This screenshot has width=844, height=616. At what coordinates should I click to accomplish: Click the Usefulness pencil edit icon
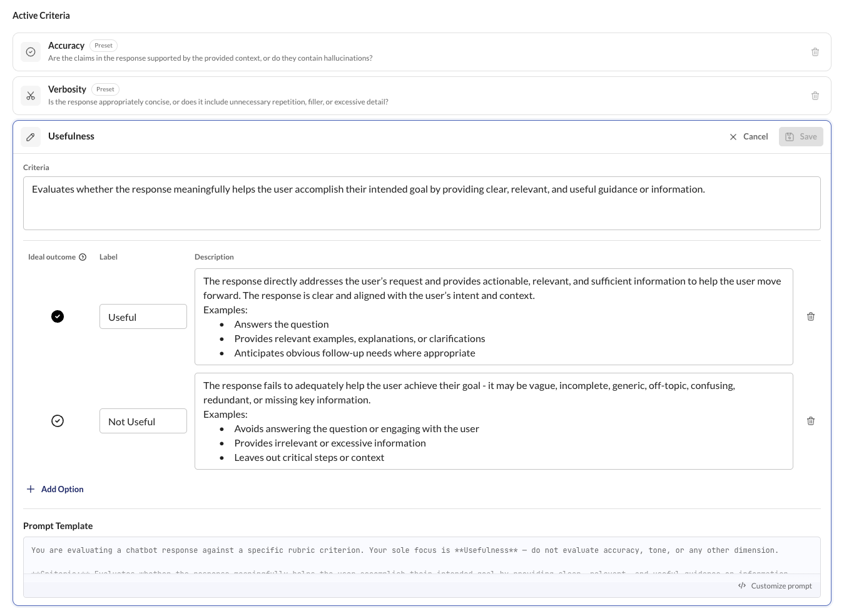pyautogui.click(x=31, y=136)
